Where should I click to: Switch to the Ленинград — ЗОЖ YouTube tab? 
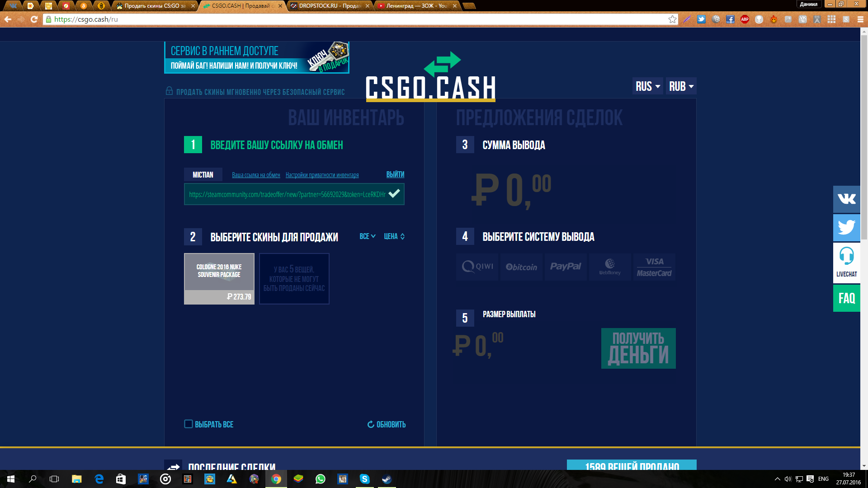pos(417,6)
